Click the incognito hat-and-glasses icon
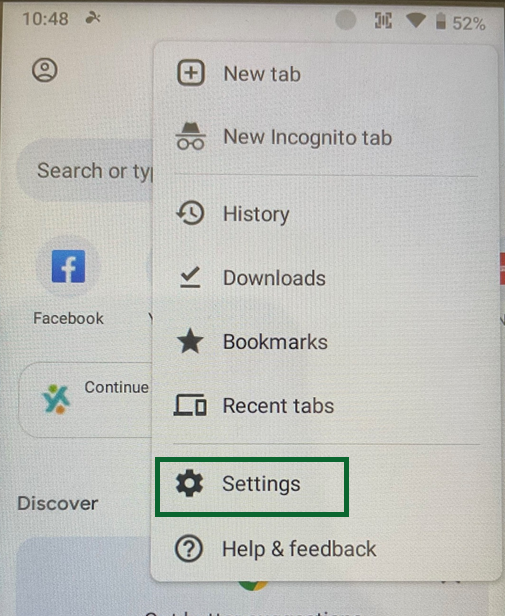 (x=191, y=136)
